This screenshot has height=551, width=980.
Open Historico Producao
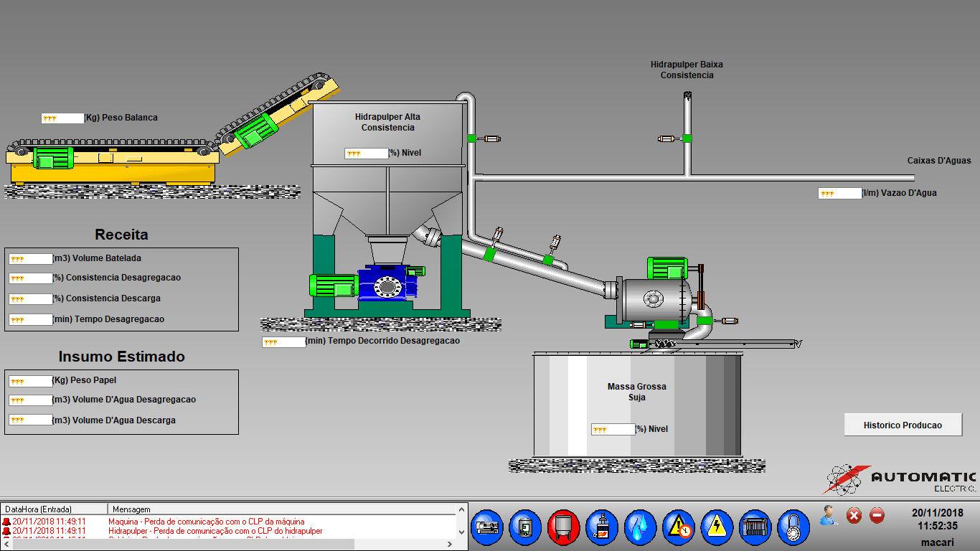tap(903, 425)
